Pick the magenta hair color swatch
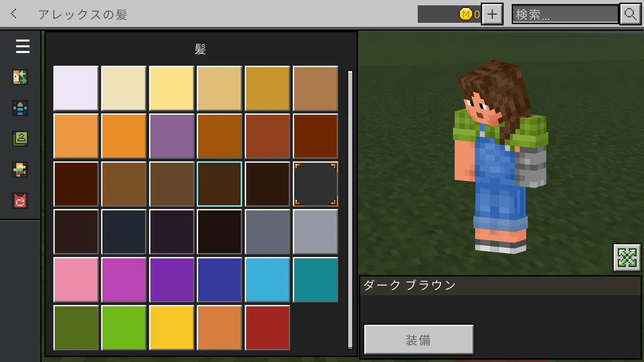The height and width of the screenshot is (362, 644). tap(124, 280)
